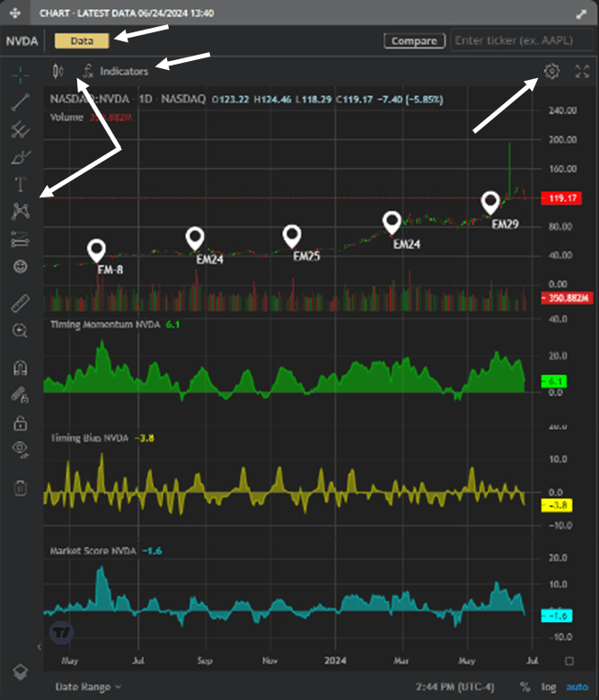Viewport: 599px width, 700px height.
Task: Collapse the drawing toolbar with left chevron
Action: pos(40,646)
